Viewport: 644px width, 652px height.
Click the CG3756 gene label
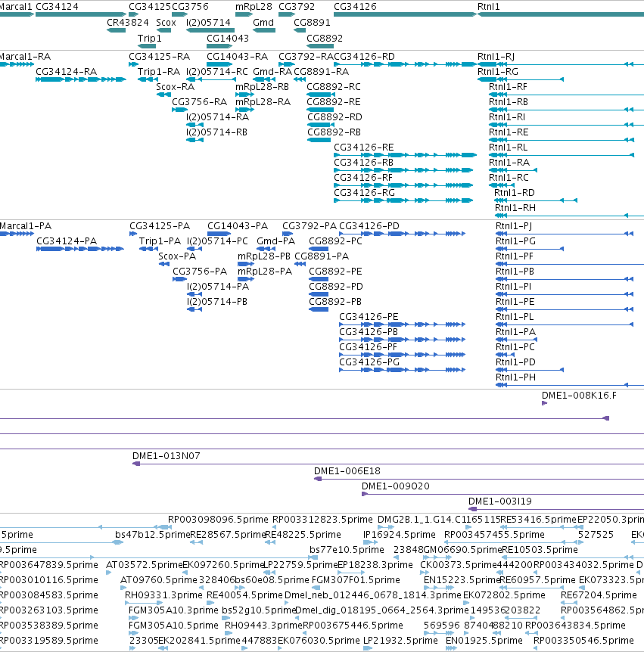pyautogui.click(x=190, y=7)
